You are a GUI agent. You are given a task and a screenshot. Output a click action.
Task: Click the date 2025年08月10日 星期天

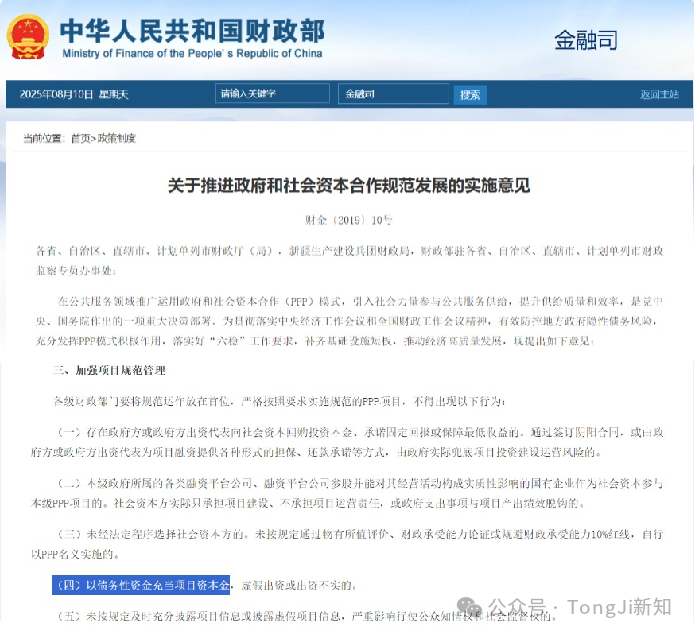[x=74, y=94]
